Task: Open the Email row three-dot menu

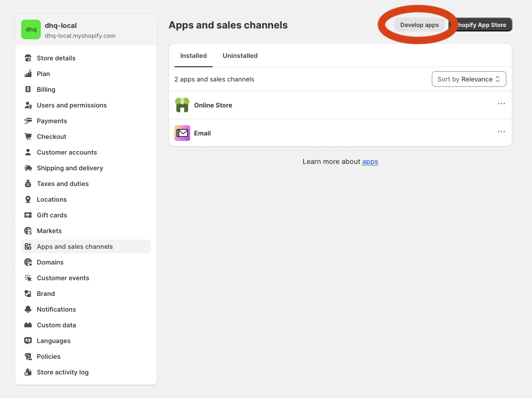Action: pyautogui.click(x=502, y=132)
